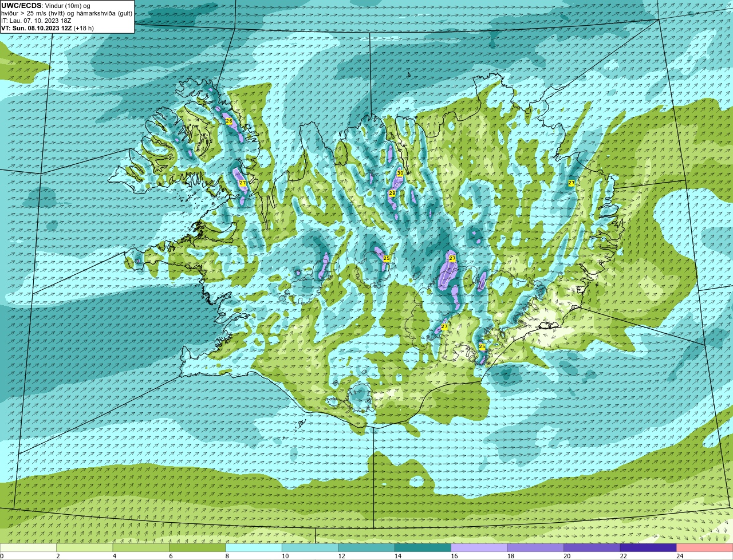The height and width of the screenshot is (560, 733).
Task: Click the 12–14 m/s teal legend swatch
Action: [367, 547]
